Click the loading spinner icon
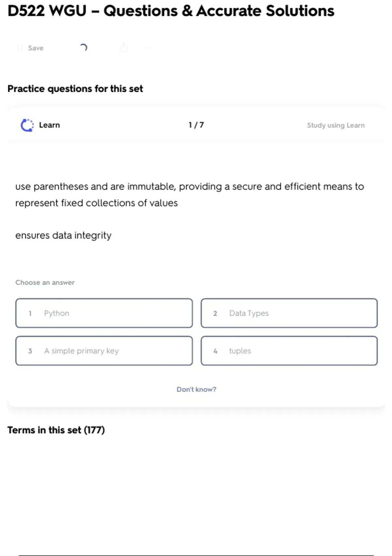This screenshot has width=392, height=556. point(84,48)
